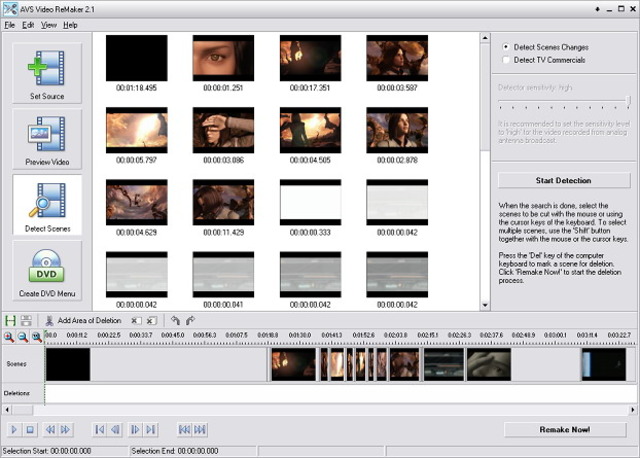Screen dimensions: 640x458
Task: Click Start Detection button
Action: [x=564, y=180]
